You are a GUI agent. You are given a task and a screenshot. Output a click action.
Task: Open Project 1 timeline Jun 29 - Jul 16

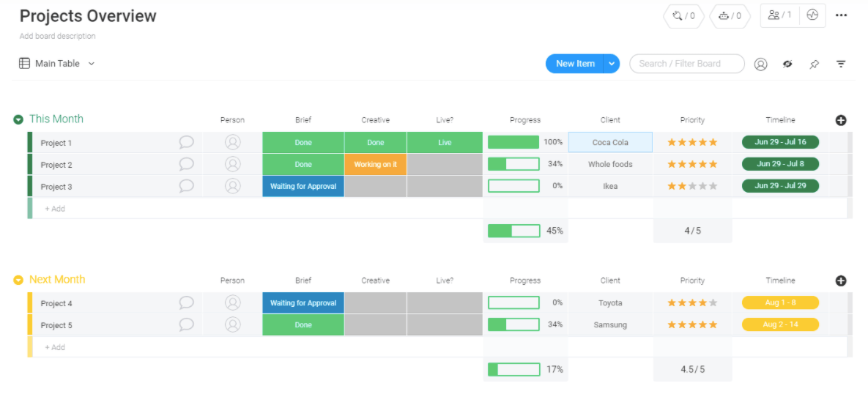(x=780, y=141)
